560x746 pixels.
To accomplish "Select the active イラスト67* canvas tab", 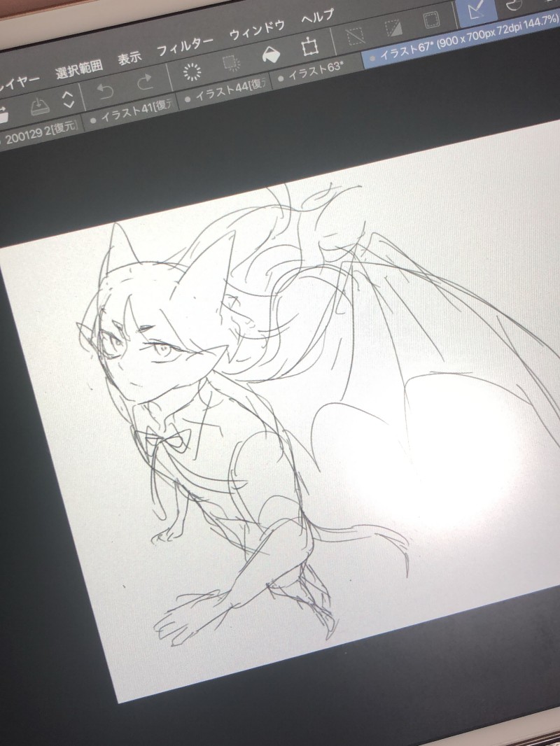I will click(x=461, y=38).
